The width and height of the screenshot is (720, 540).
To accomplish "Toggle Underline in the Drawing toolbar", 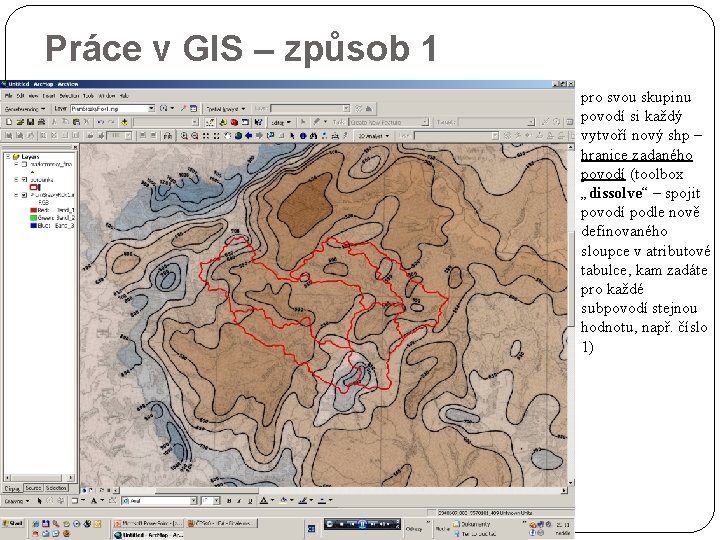I will coord(250,501).
